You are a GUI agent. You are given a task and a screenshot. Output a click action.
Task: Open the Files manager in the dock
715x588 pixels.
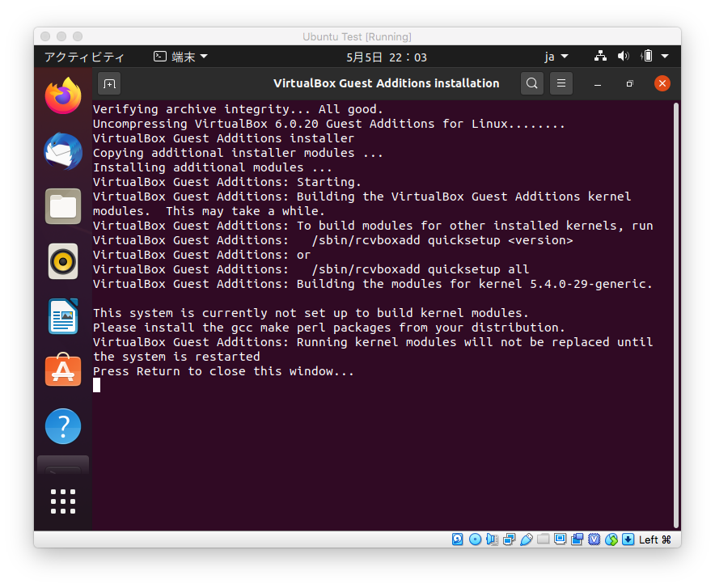click(63, 206)
